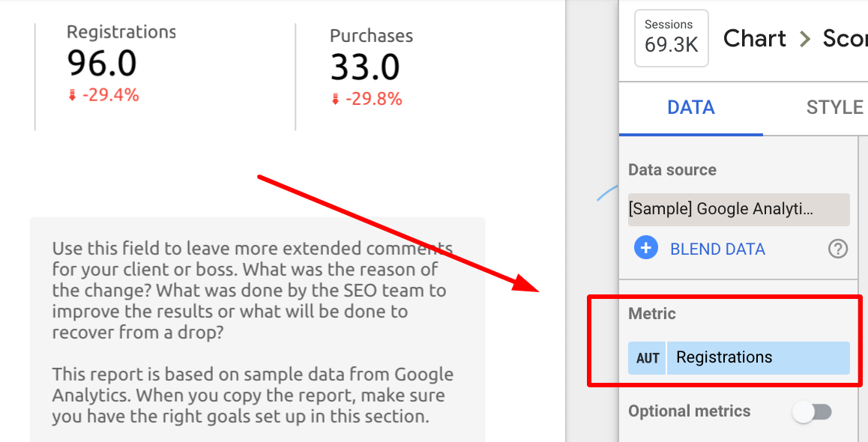
Task: Click the blue plus icon beside BLEND DATA
Action: pos(646,248)
